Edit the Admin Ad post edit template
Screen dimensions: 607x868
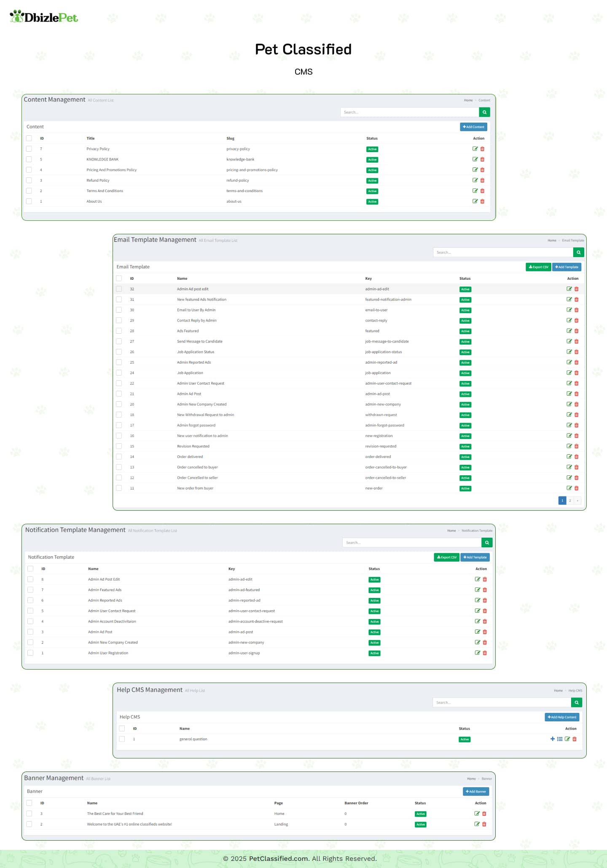click(x=569, y=289)
